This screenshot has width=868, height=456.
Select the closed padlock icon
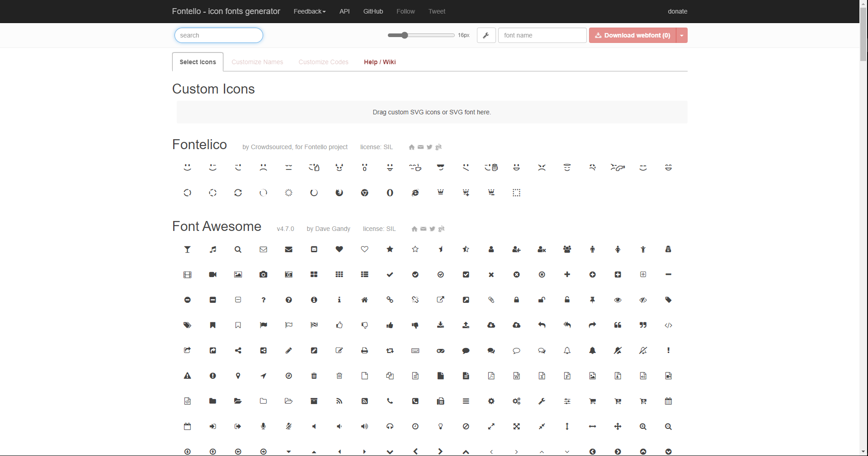click(516, 300)
